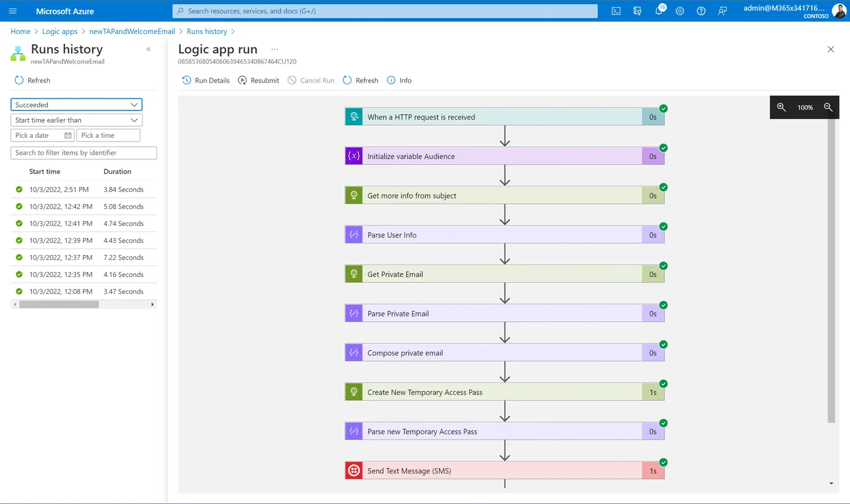Screen dimensions: 850x504
Task: Zoom in on the workflow canvas
Action: click(x=781, y=107)
